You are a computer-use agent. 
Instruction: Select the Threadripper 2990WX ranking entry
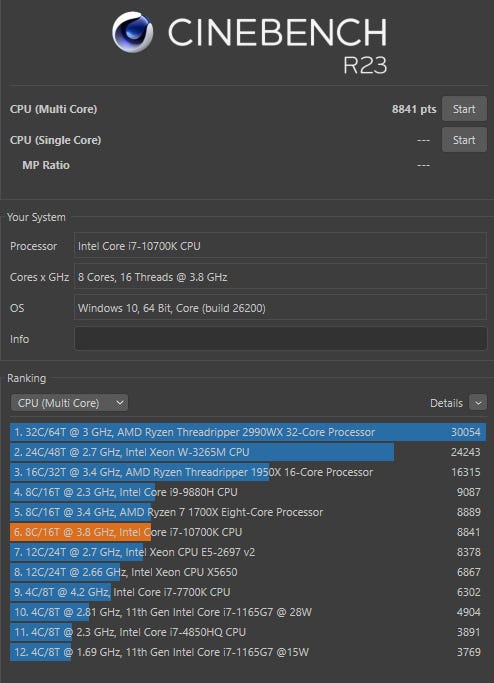click(x=248, y=432)
